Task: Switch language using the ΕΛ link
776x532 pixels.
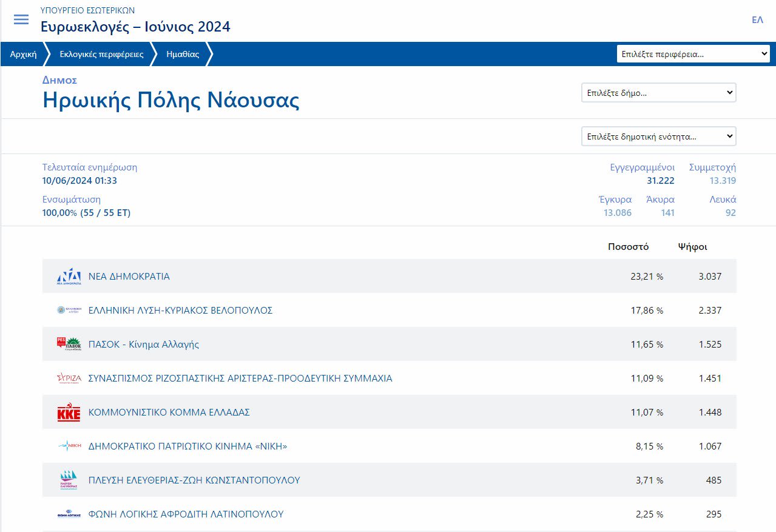Action: coord(757,20)
